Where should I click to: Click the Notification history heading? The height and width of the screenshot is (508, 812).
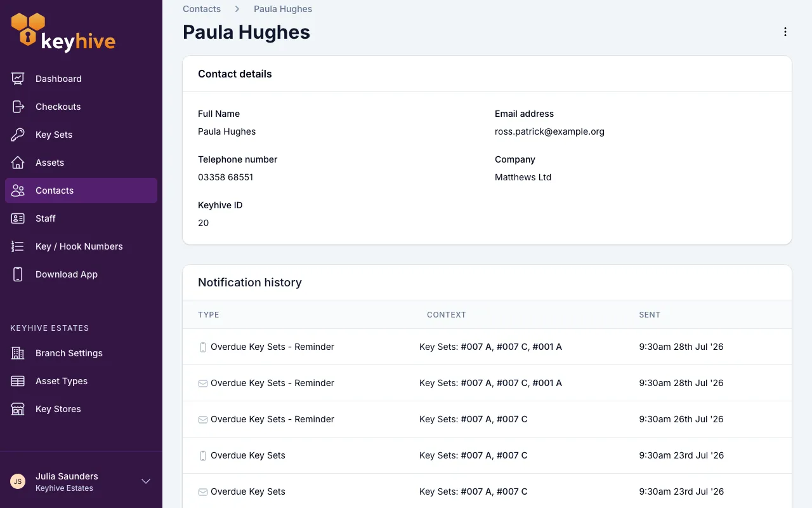coord(250,283)
